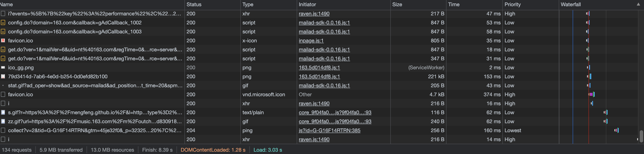Select the config.do gAdCallback_1002 request name

[75, 22]
